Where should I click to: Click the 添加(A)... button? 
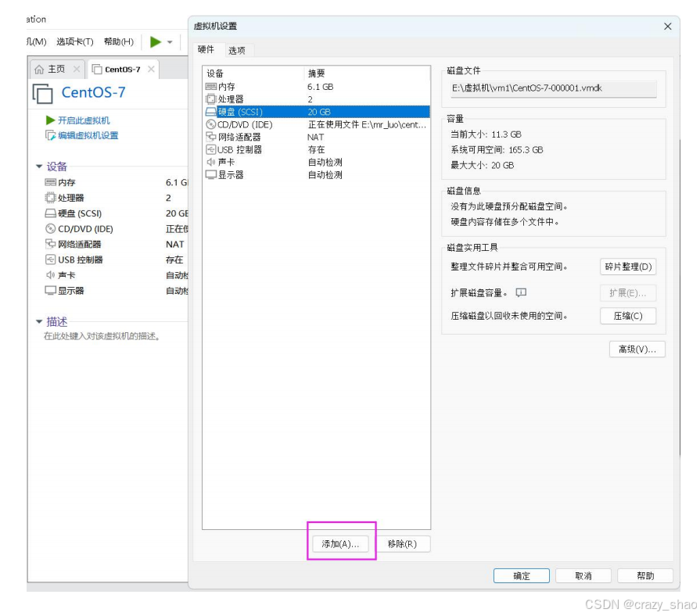340,544
